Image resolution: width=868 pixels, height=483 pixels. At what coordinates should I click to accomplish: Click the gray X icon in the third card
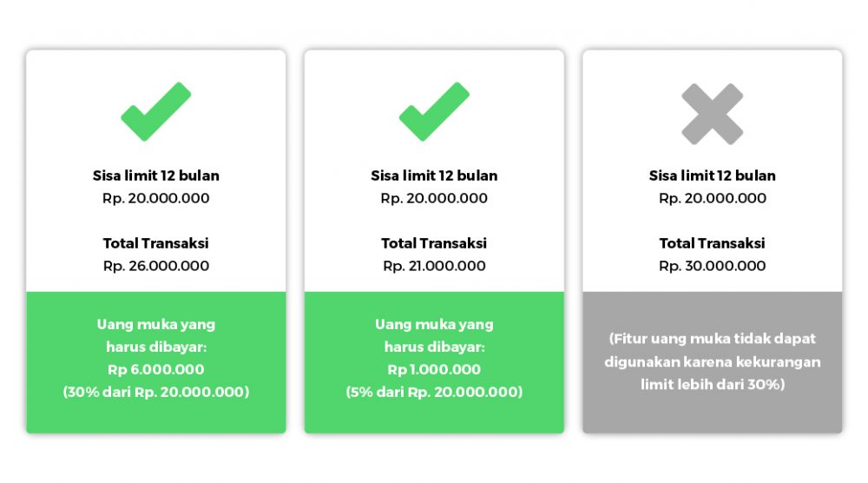pyautogui.click(x=712, y=114)
